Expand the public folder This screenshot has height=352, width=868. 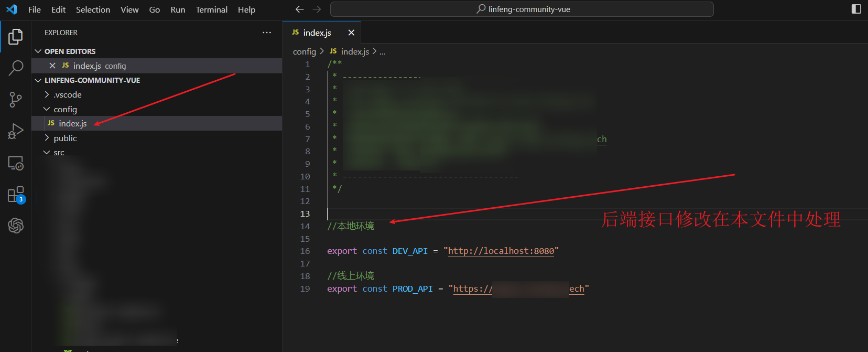pyautogui.click(x=47, y=138)
